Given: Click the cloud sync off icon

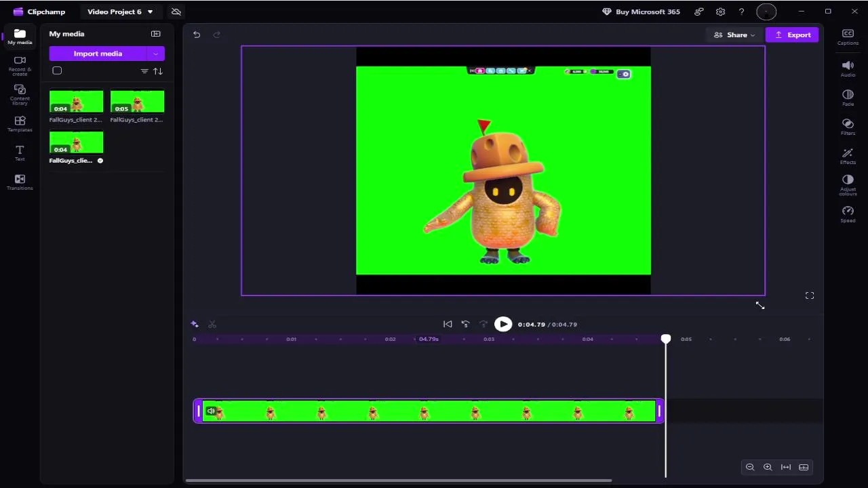Looking at the screenshot, I should 176,12.
